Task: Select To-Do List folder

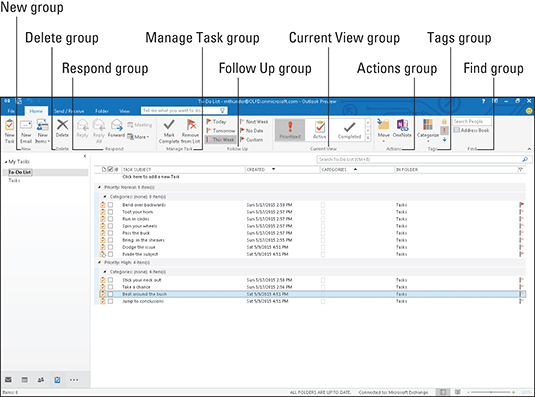Action: 20,172
